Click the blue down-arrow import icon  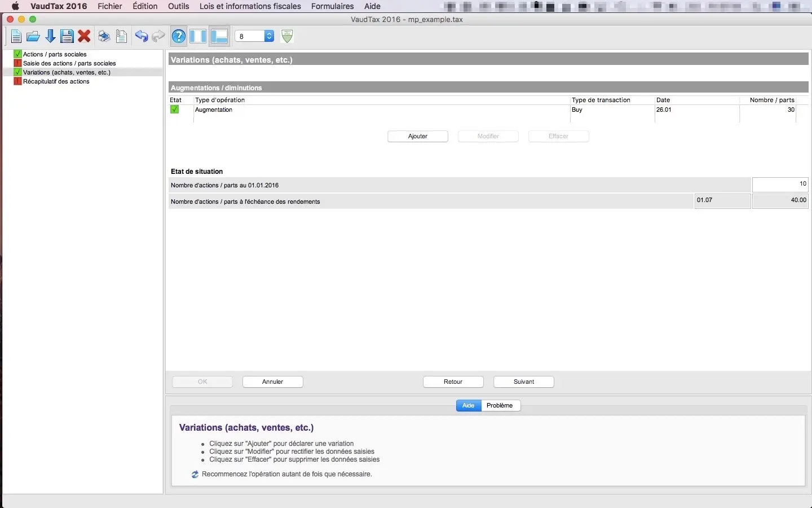point(50,37)
